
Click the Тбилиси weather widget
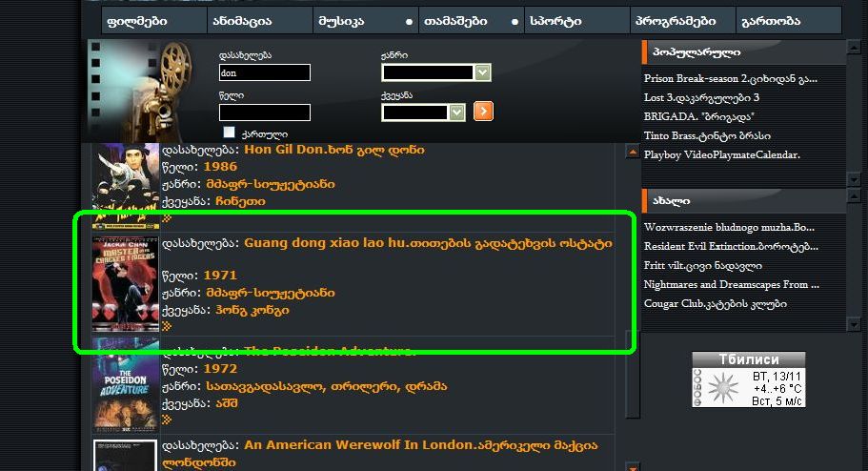pos(749,379)
